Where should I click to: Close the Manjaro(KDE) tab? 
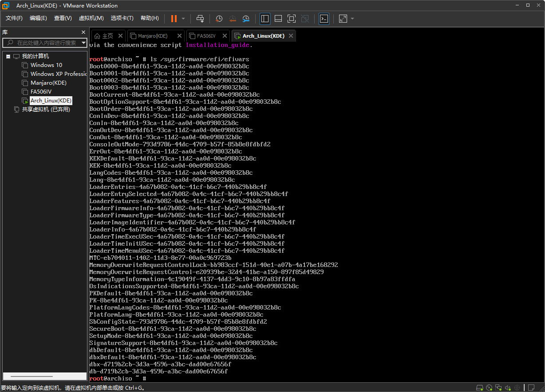coord(179,36)
